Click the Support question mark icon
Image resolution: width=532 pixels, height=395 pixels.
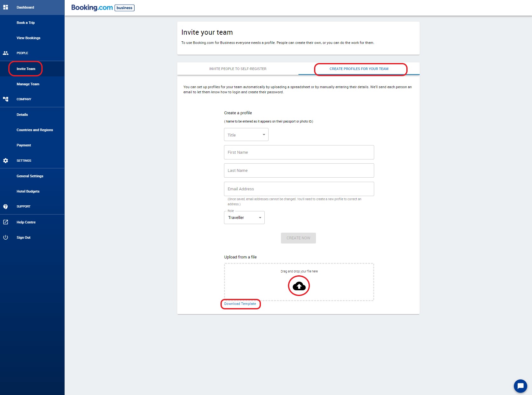(6, 206)
